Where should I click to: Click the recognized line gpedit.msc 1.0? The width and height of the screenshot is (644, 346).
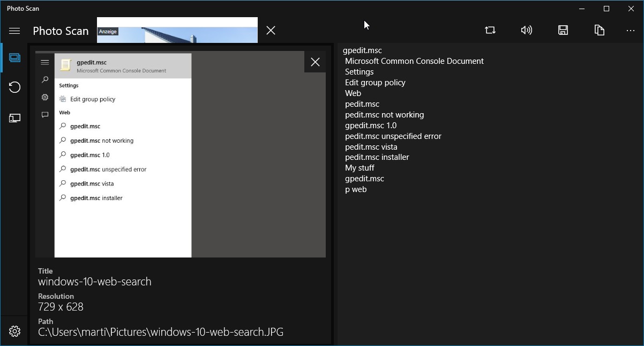tap(371, 126)
